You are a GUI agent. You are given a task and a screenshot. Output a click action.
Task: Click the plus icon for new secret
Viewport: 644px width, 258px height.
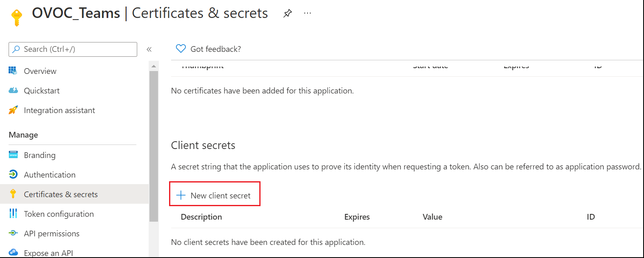tap(180, 195)
